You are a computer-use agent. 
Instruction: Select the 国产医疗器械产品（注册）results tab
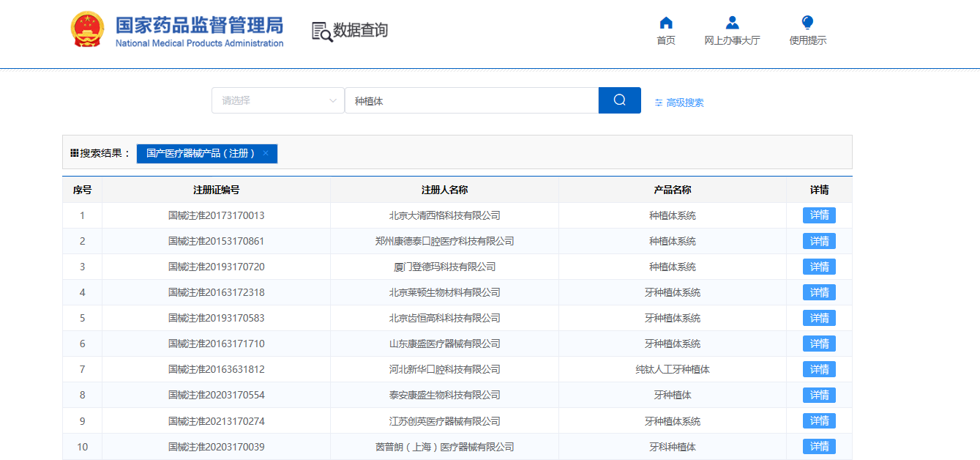pos(200,154)
